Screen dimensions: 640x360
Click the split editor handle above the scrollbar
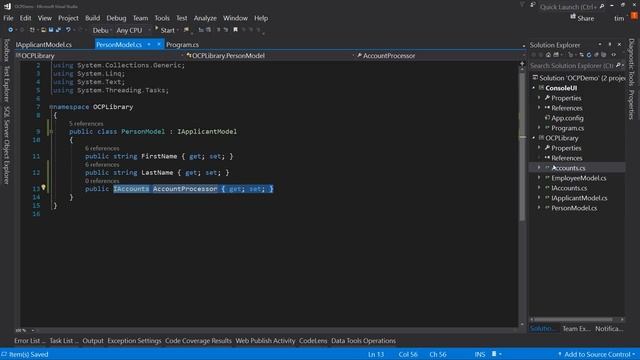click(522, 64)
